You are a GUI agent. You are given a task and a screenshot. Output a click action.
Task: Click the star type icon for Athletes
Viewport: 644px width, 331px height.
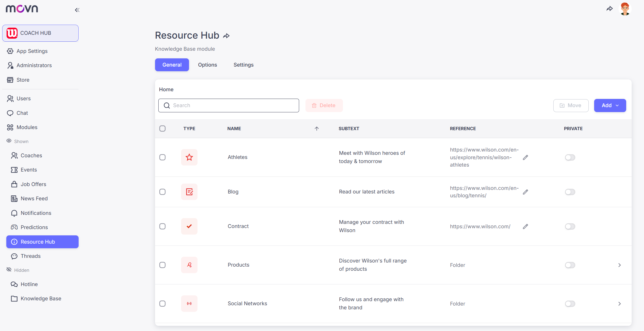pyautogui.click(x=189, y=157)
